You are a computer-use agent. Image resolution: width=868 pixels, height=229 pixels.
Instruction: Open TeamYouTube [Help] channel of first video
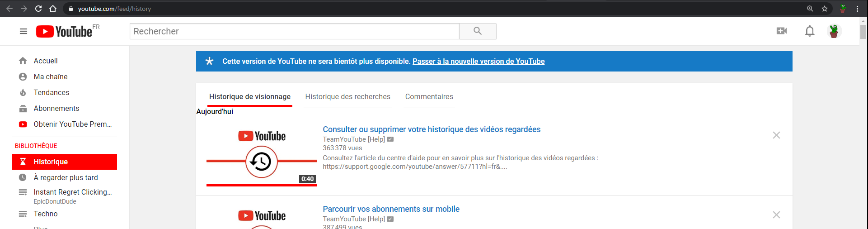pos(354,139)
